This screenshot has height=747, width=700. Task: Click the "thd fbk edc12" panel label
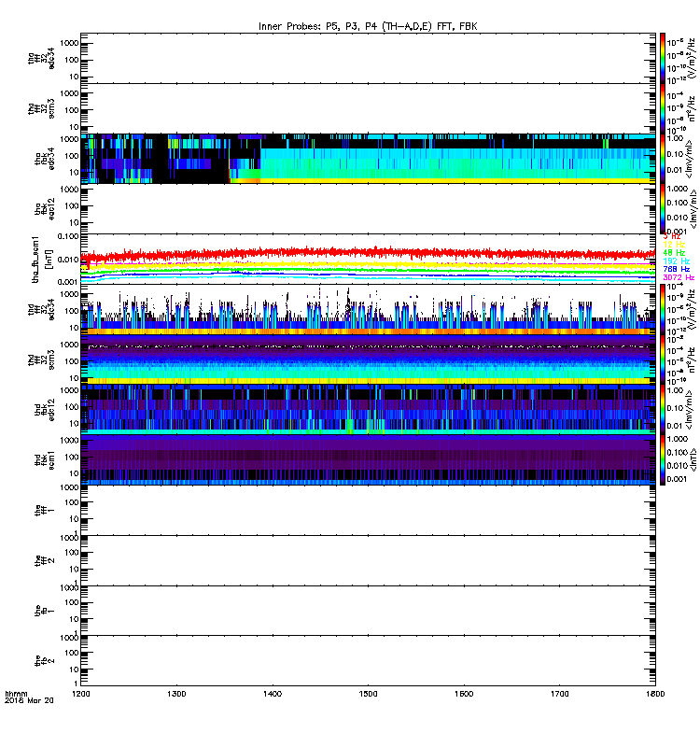pos(45,410)
